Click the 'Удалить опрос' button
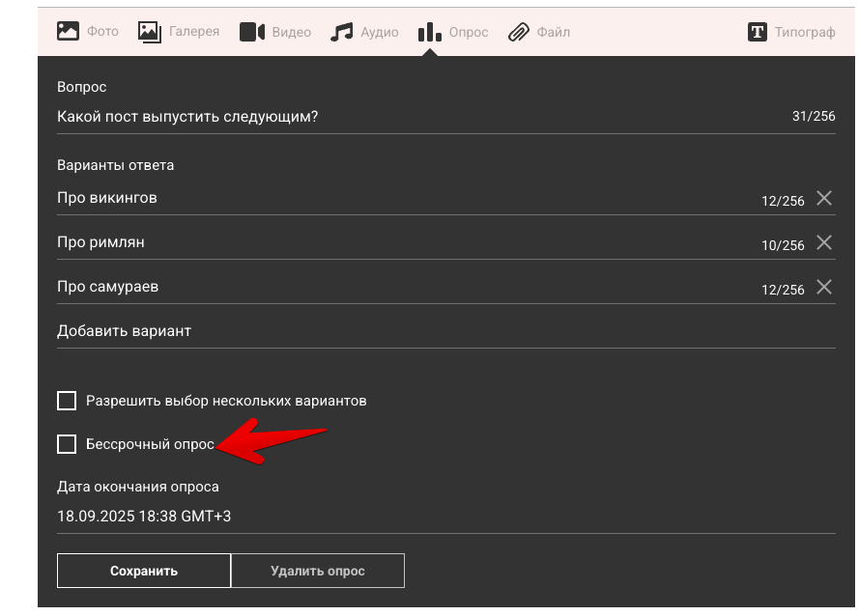Image resolution: width=859 pixels, height=616 pixels. pos(318,571)
